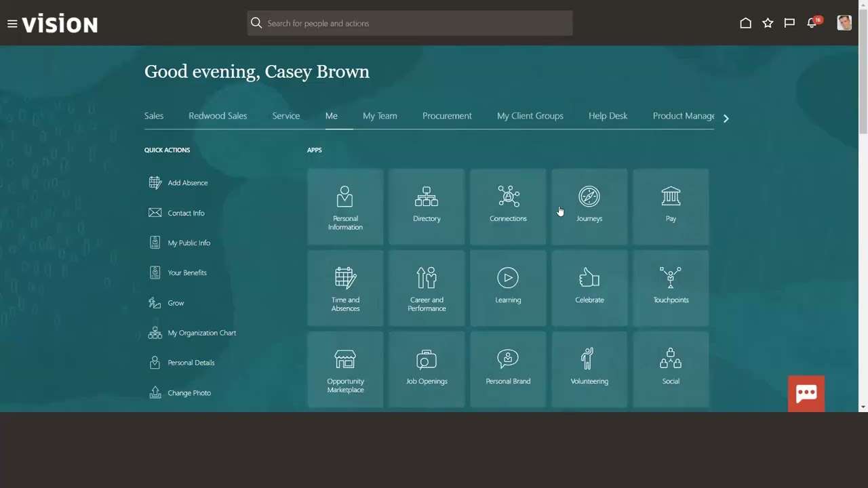The image size is (868, 488).
Task: Focus the people and actions search field
Action: (x=410, y=23)
